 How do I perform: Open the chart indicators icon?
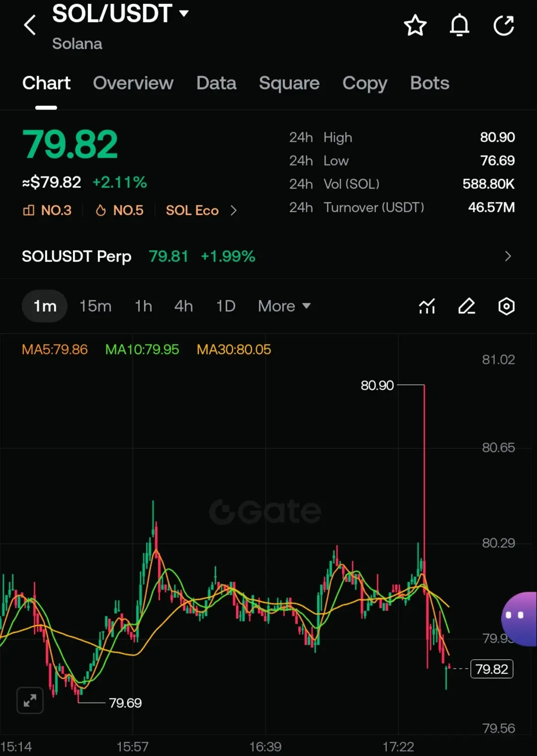(427, 306)
